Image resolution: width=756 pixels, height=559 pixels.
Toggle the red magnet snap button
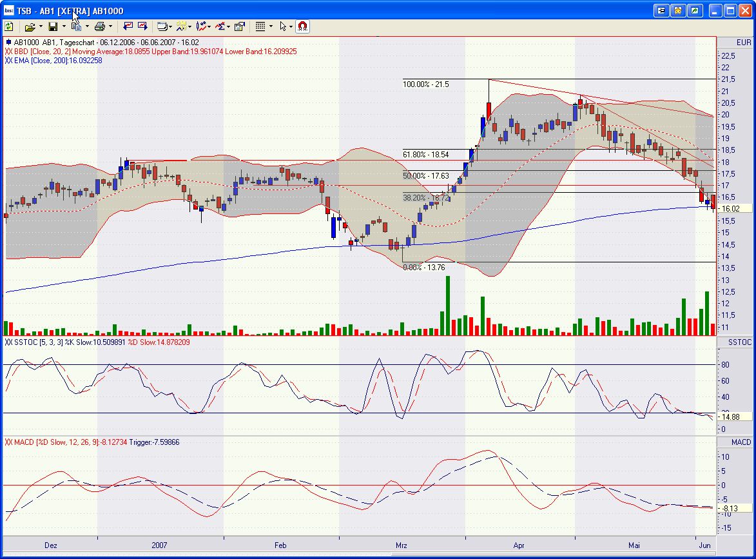click(x=302, y=26)
